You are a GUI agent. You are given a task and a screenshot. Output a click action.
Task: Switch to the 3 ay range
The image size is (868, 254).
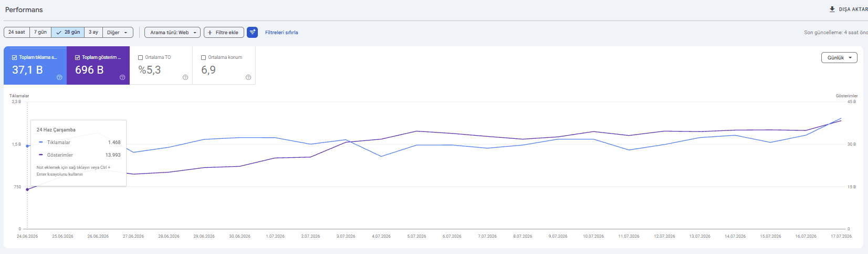93,33
